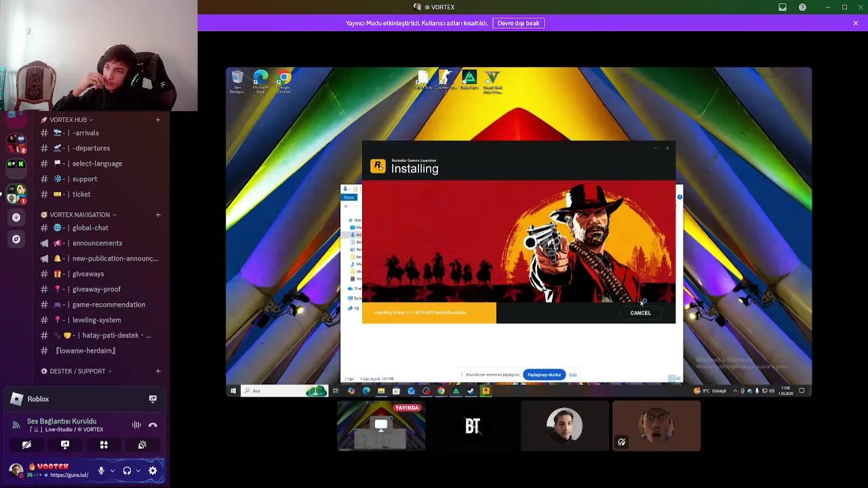Open user settings gear
Image resolution: width=868 pixels, height=488 pixels.
click(153, 470)
